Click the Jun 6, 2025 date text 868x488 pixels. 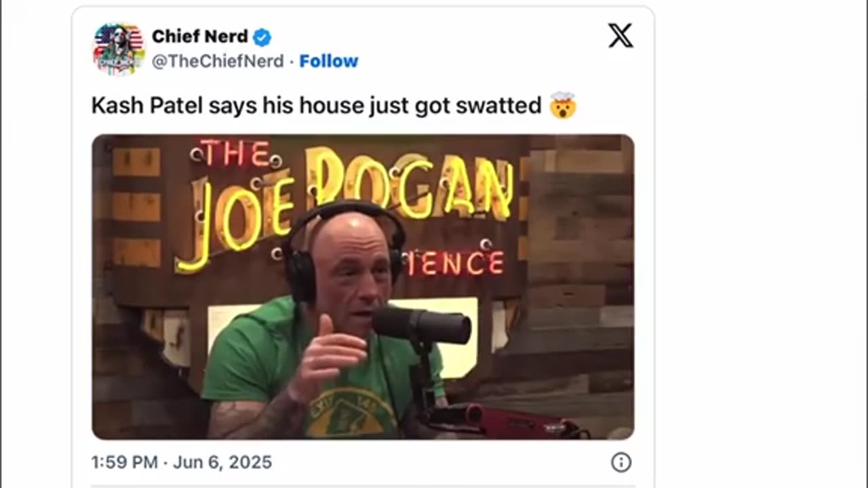point(222,462)
